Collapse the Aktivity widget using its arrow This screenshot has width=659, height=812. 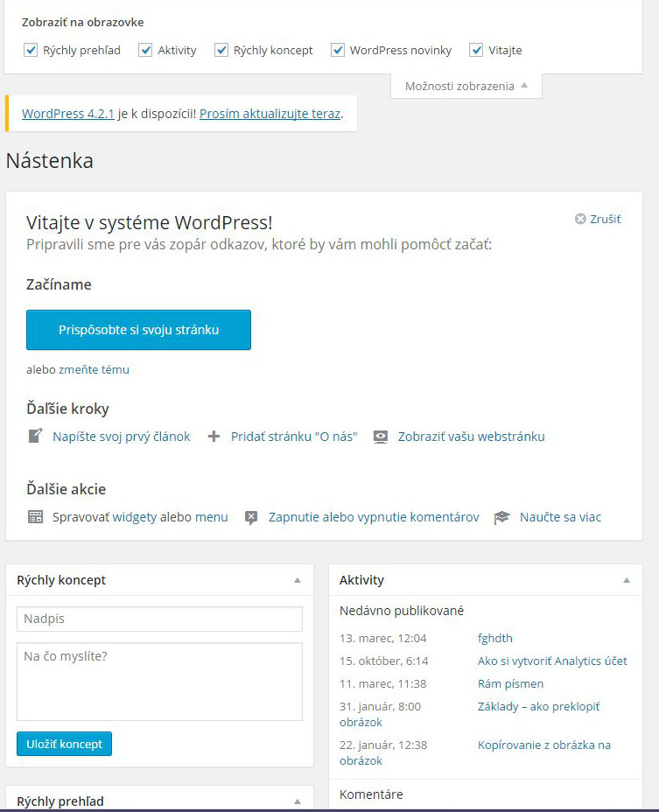[627, 580]
